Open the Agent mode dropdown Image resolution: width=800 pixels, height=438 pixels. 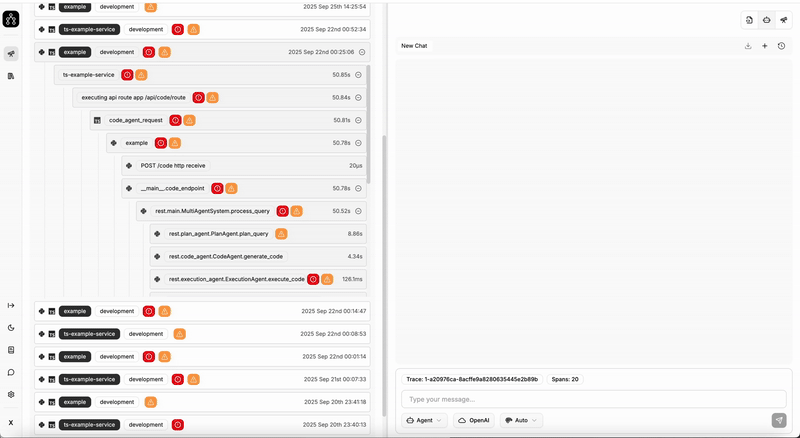point(425,421)
